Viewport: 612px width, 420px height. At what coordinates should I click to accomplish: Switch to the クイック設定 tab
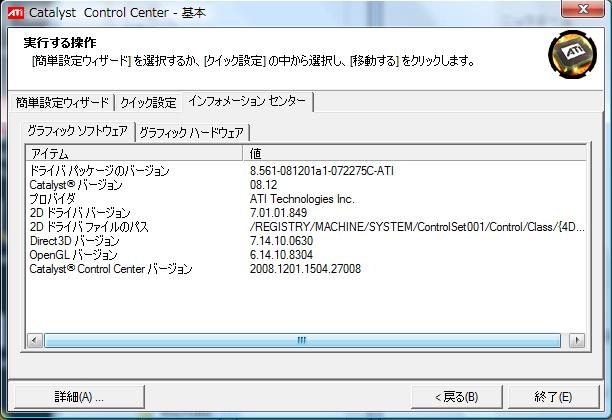(148, 103)
